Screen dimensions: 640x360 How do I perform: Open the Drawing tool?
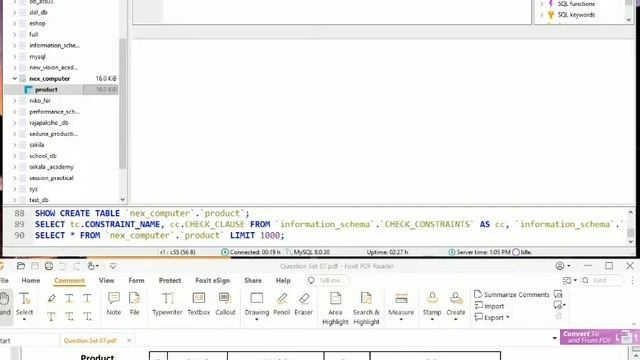257,306
